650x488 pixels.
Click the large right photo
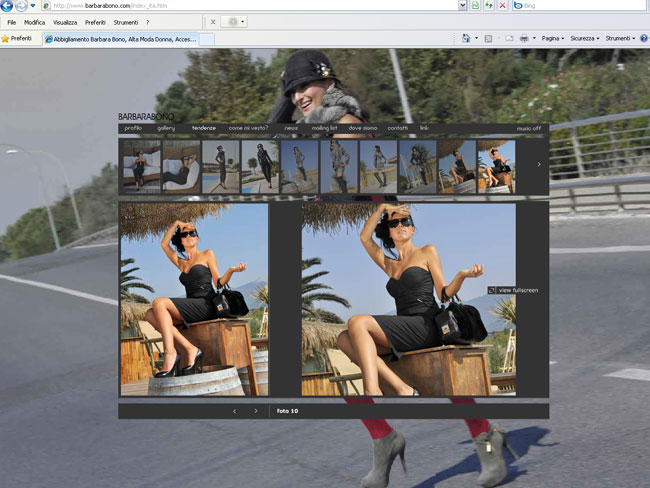pos(409,299)
